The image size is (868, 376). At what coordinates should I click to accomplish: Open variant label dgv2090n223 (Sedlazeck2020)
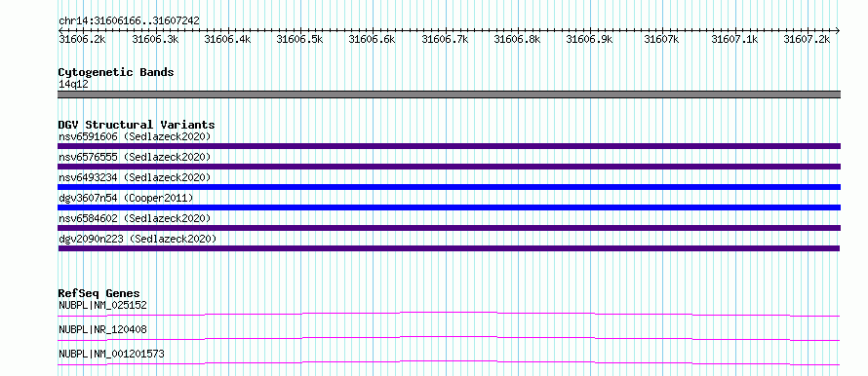coord(138,239)
